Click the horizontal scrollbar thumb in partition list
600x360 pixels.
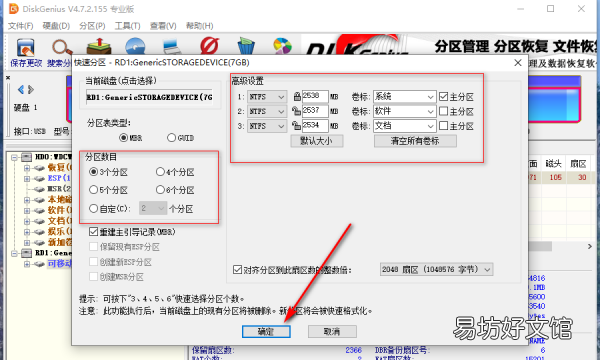(x=540, y=246)
